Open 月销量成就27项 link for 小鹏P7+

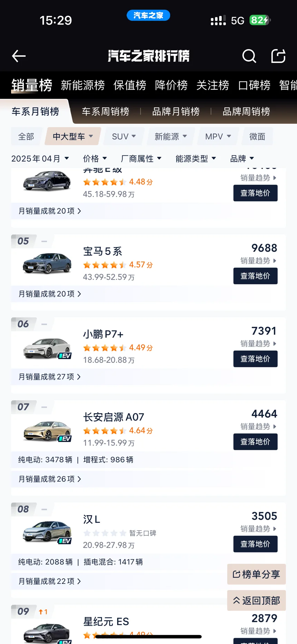pyautogui.click(x=50, y=377)
